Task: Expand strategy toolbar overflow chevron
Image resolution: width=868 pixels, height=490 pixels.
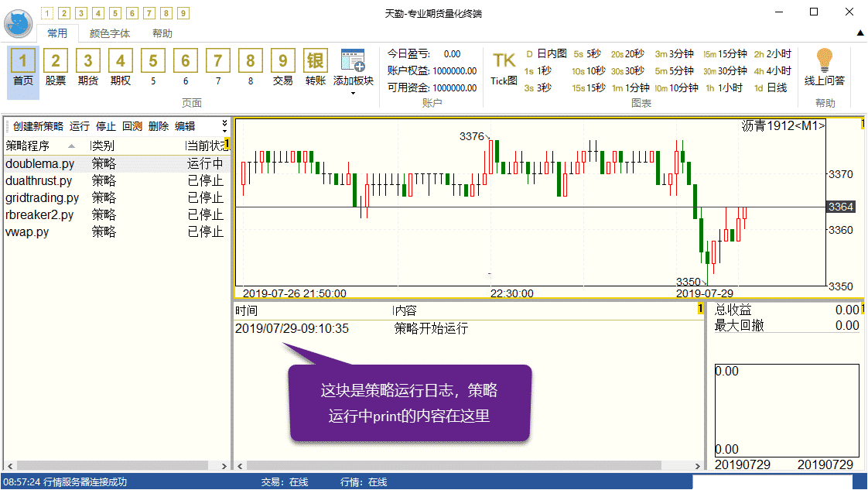Action: click(x=225, y=124)
